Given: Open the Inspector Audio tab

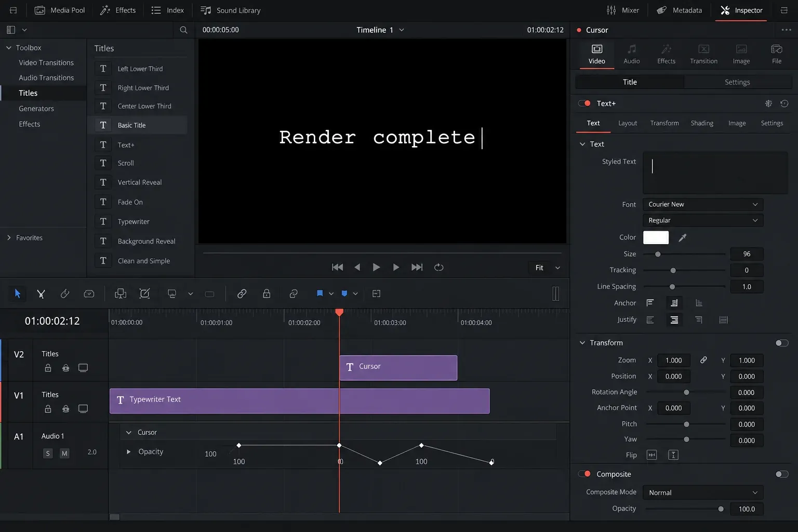Looking at the screenshot, I should click(632, 54).
